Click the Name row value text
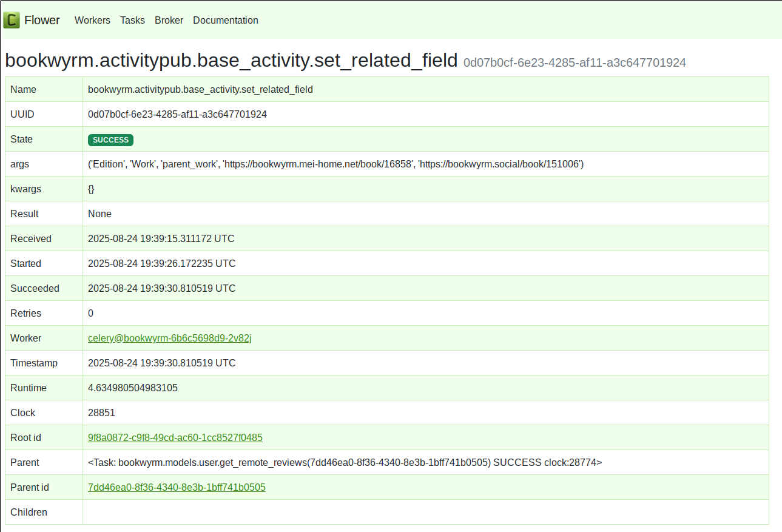The height and width of the screenshot is (532, 782). click(200, 89)
